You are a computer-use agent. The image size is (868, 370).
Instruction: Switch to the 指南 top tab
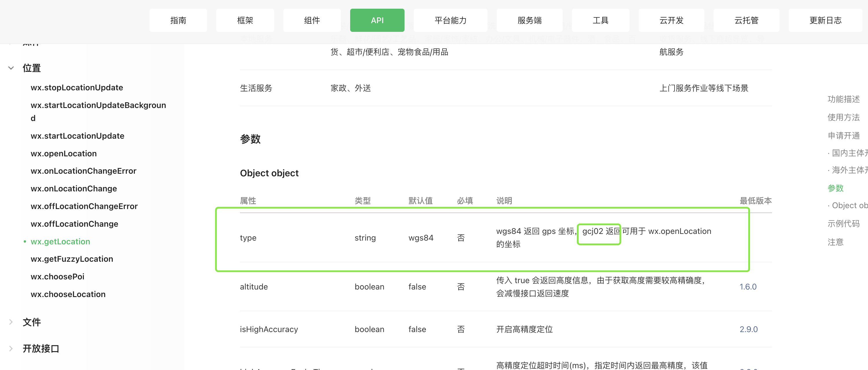(178, 21)
